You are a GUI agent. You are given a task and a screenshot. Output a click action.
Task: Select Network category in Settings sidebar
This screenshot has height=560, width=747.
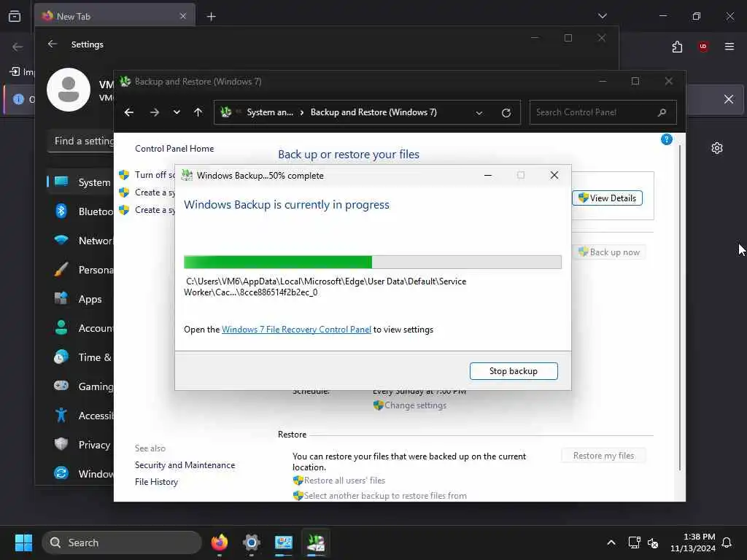coord(81,241)
